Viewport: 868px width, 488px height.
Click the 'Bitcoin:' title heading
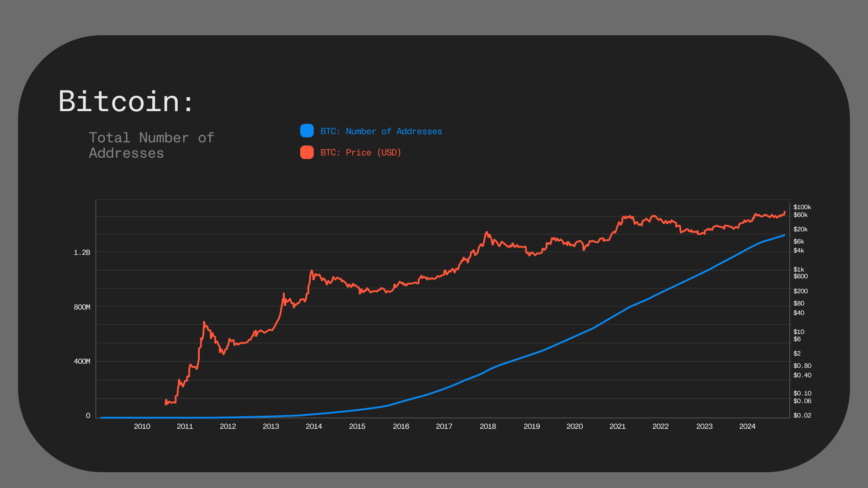[126, 101]
